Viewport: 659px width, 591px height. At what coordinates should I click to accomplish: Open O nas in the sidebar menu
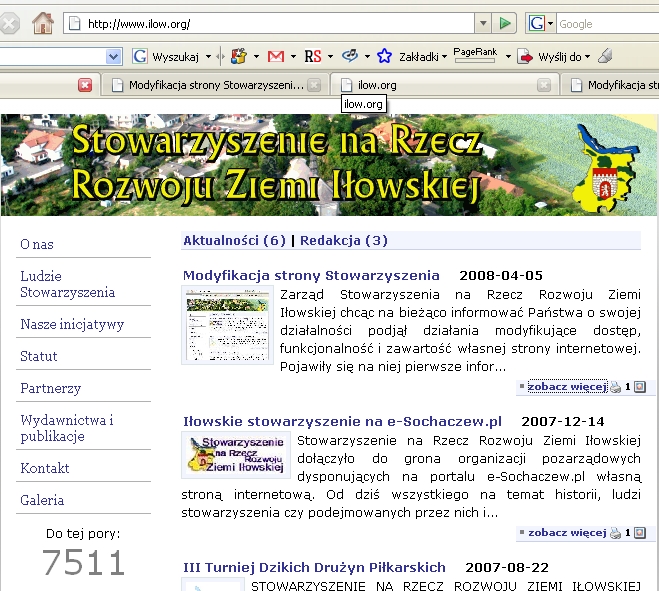(37, 244)
